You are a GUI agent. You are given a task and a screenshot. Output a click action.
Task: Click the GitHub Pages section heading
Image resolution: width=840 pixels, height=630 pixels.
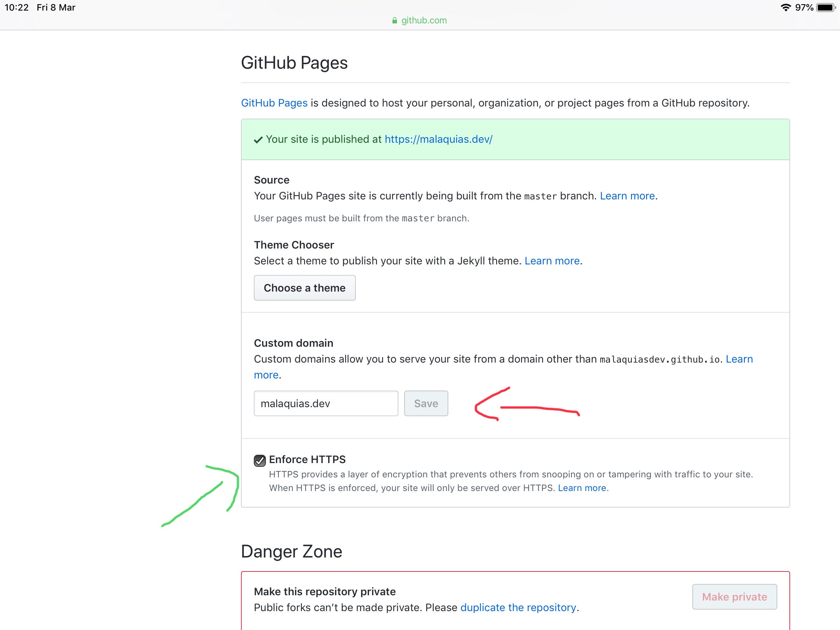[x=294, y=63]
